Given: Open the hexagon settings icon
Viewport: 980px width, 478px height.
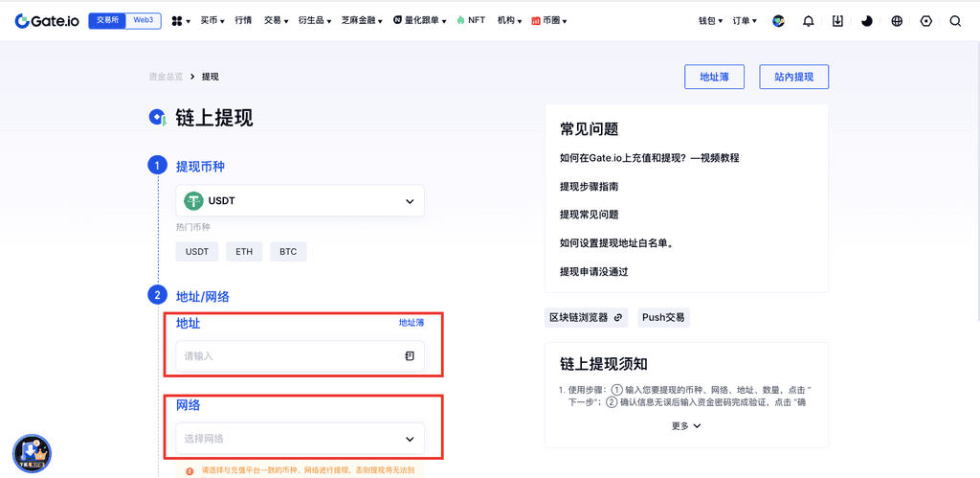Looking at the screenshot, I should pos(925,21).
